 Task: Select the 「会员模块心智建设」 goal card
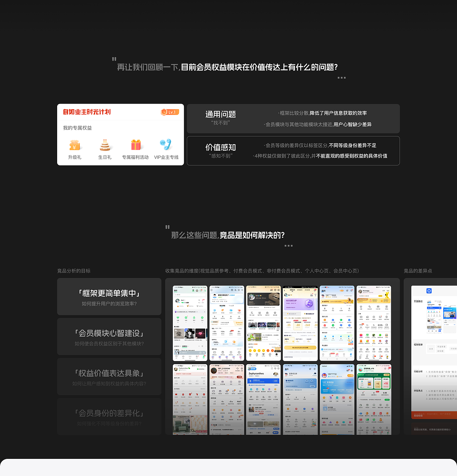(x=109, y=336)
